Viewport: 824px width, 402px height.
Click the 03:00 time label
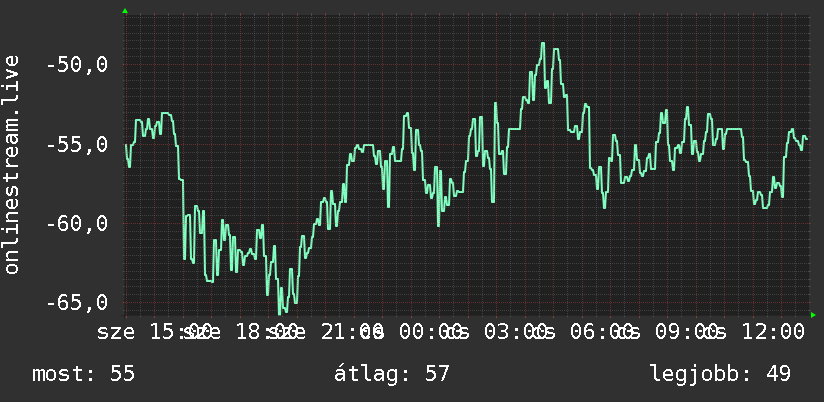pos(516,333)
